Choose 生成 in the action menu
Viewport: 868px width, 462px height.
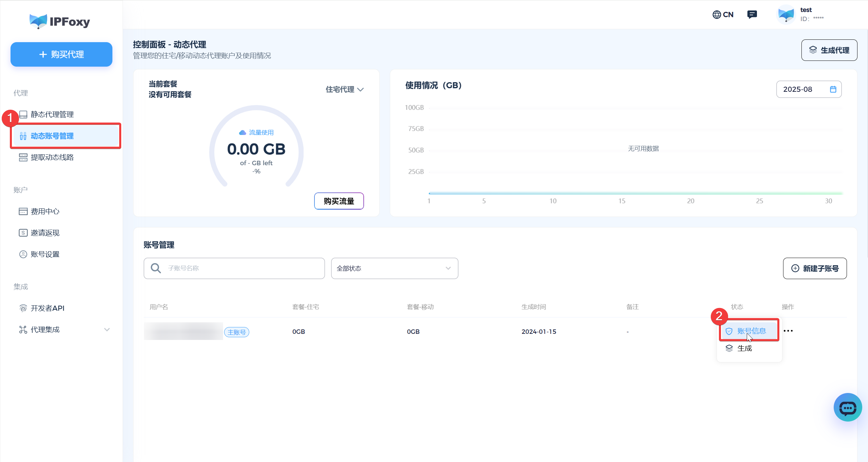(745, 348)
